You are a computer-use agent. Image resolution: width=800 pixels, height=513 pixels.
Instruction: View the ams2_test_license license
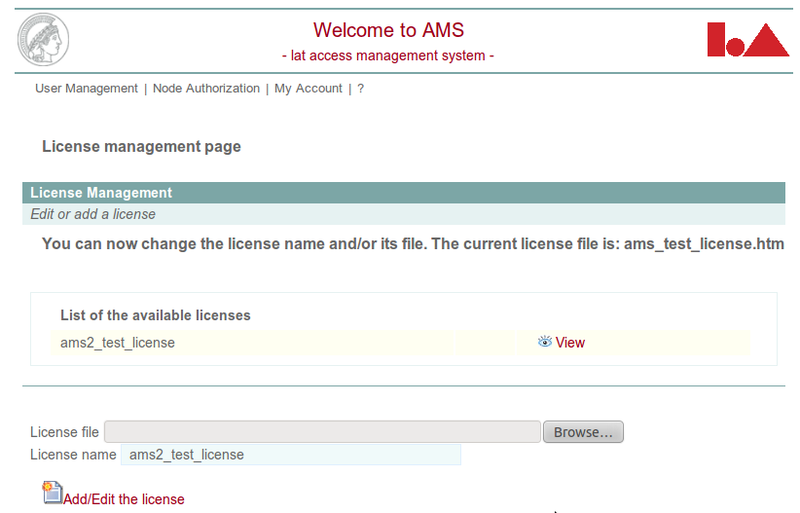[570, 343]
